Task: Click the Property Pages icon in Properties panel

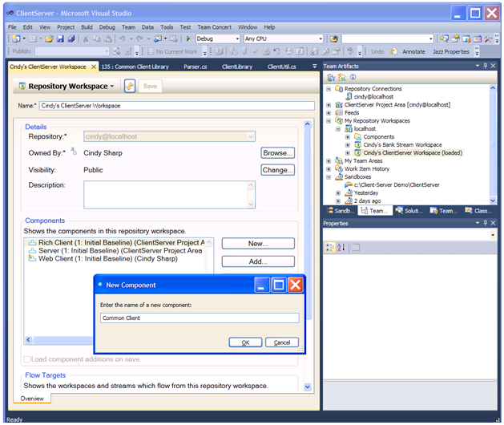Action: [x=356, y=248]
